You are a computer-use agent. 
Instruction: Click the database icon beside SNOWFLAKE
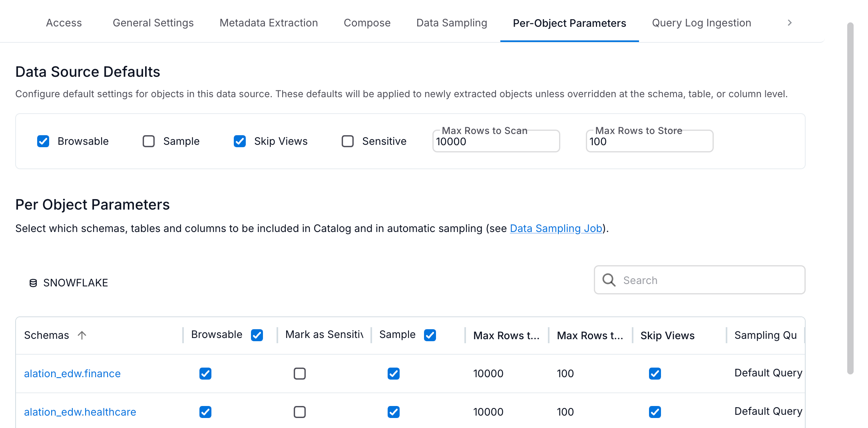click(x=33, y=283)
